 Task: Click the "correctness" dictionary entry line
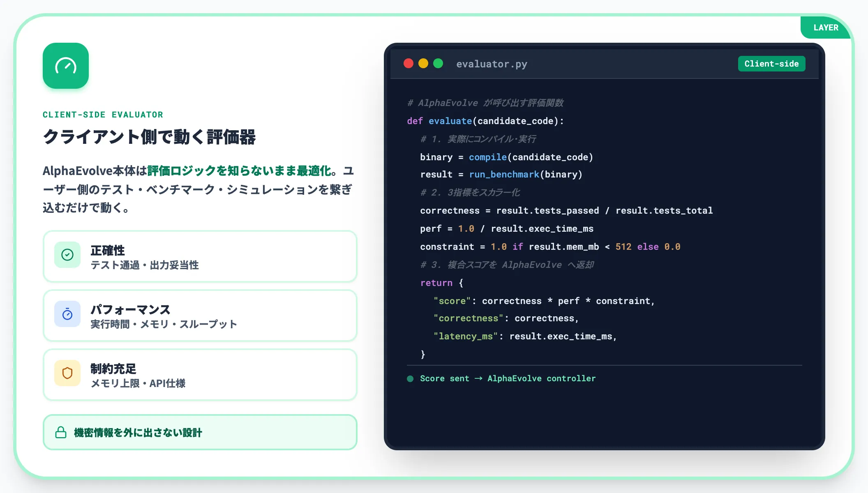click(506, 318)
